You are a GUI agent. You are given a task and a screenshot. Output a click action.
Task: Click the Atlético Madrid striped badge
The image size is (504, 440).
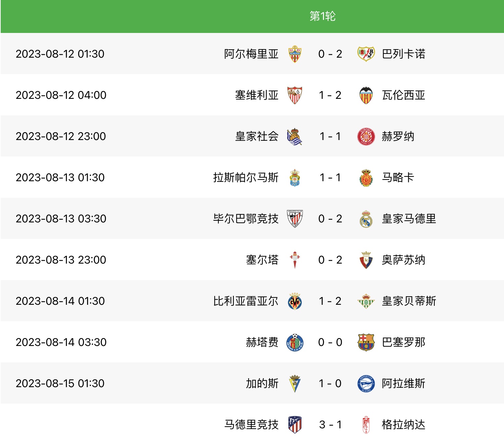pos(295,425)
